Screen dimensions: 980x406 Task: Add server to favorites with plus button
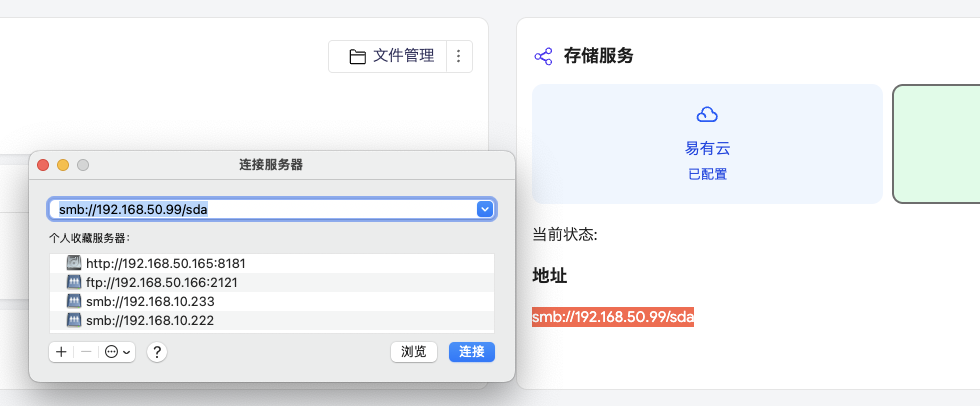61,352
